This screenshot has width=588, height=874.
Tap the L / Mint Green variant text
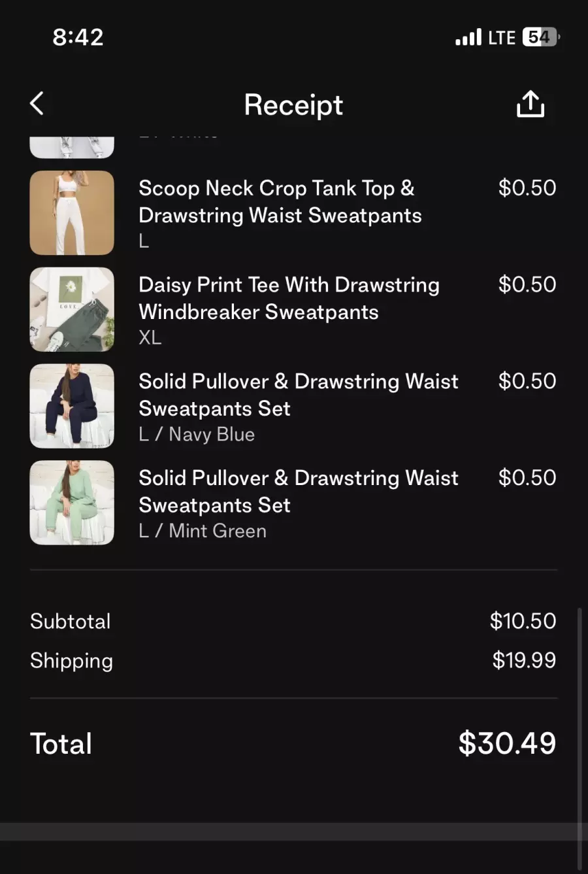203,531
